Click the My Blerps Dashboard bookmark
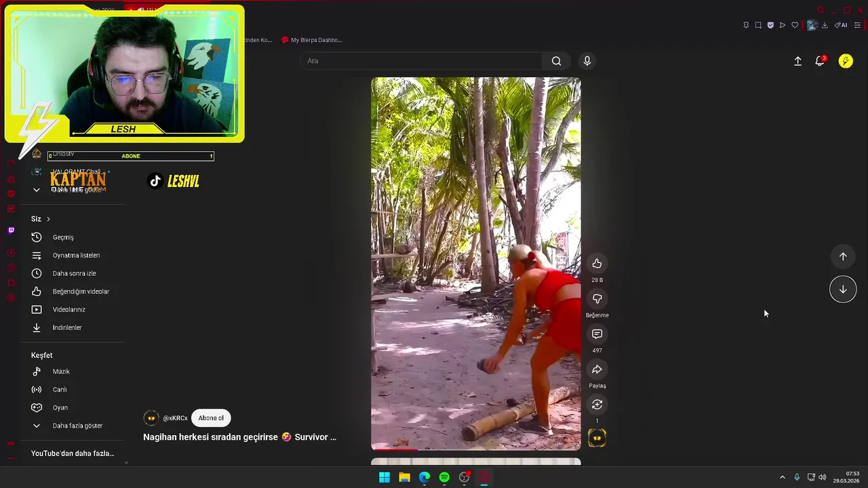 coord(312,40)
